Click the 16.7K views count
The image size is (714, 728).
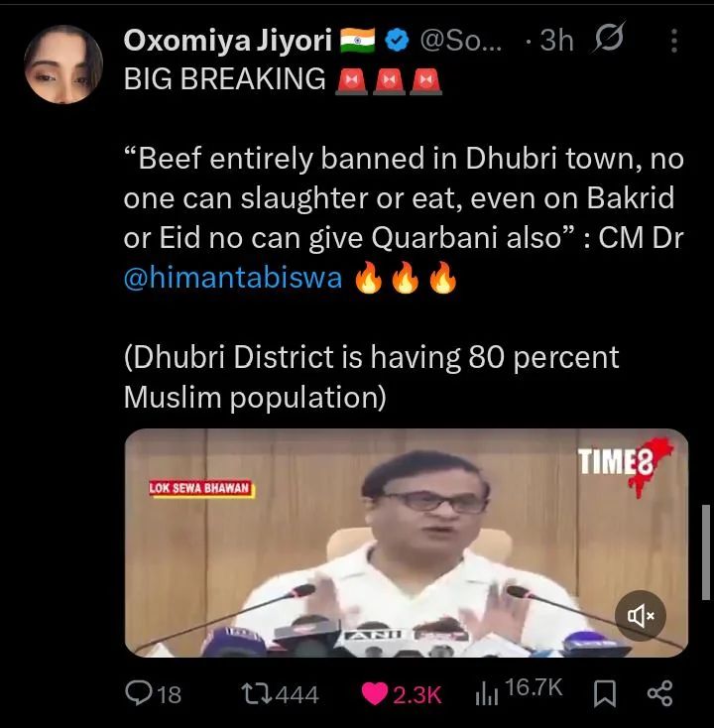click(x=534, y=687)
